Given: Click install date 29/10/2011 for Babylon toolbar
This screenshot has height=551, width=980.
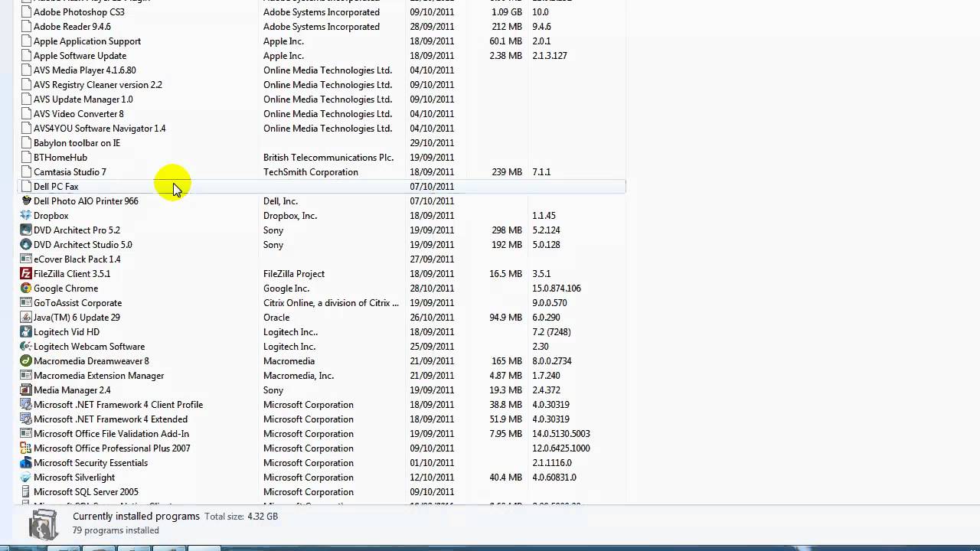Looking at the screenshot, I should (432, 143).
